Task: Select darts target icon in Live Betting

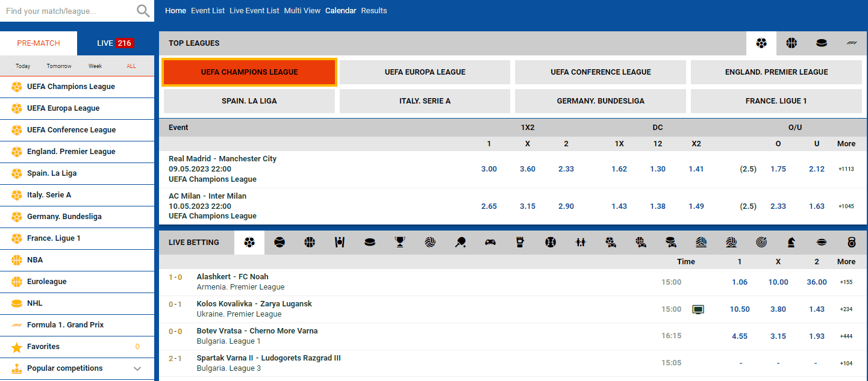Action: click(x=761, y=242)
